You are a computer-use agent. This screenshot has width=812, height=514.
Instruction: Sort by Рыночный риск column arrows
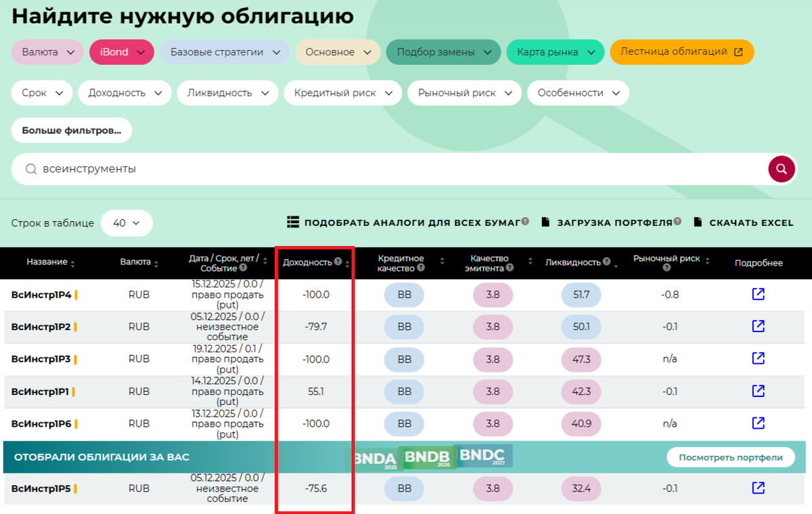tap(708, 260)
